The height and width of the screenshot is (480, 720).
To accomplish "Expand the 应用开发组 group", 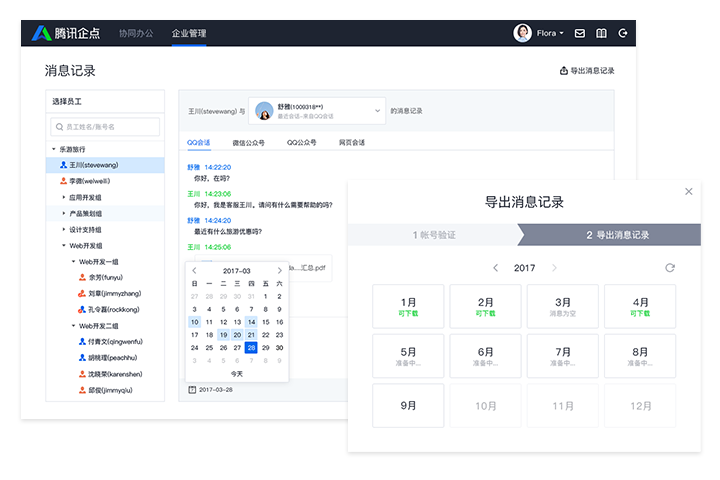I will [x=64, y=198].
